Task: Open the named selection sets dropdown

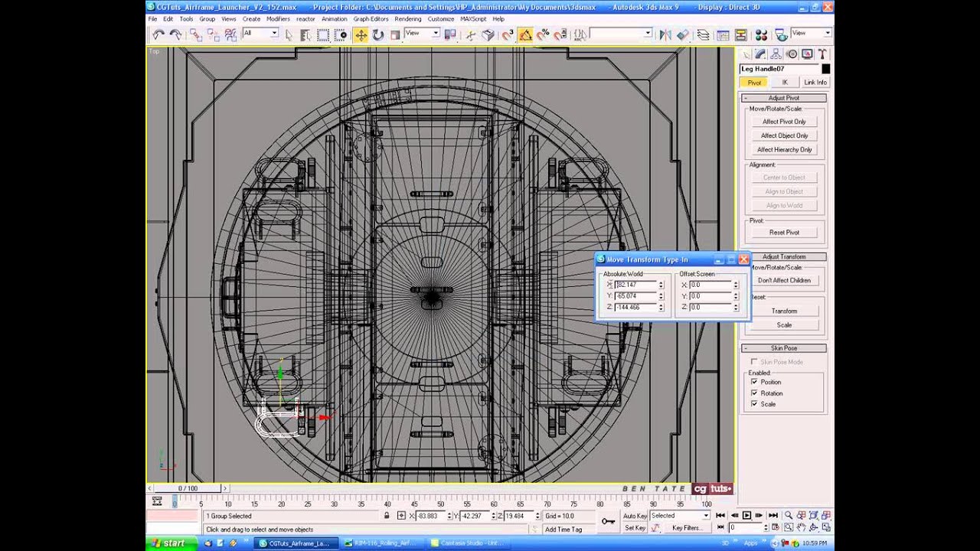Action: tap(621, 34)
